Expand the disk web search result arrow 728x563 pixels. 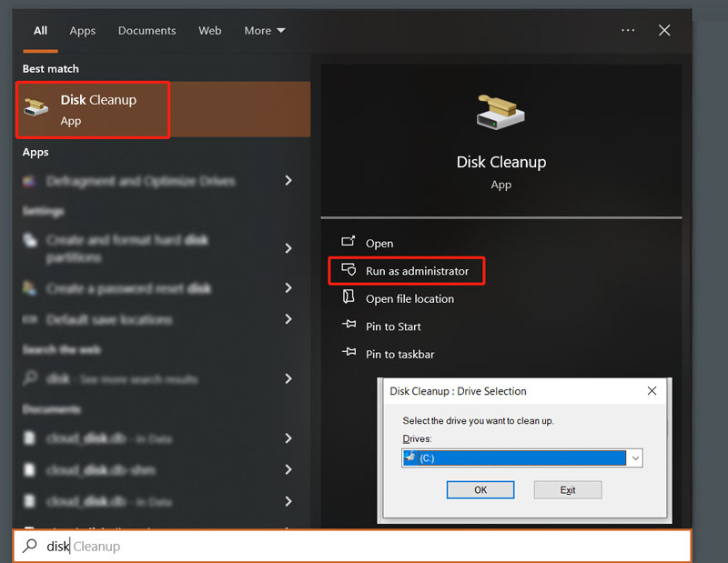coord(288,378)
